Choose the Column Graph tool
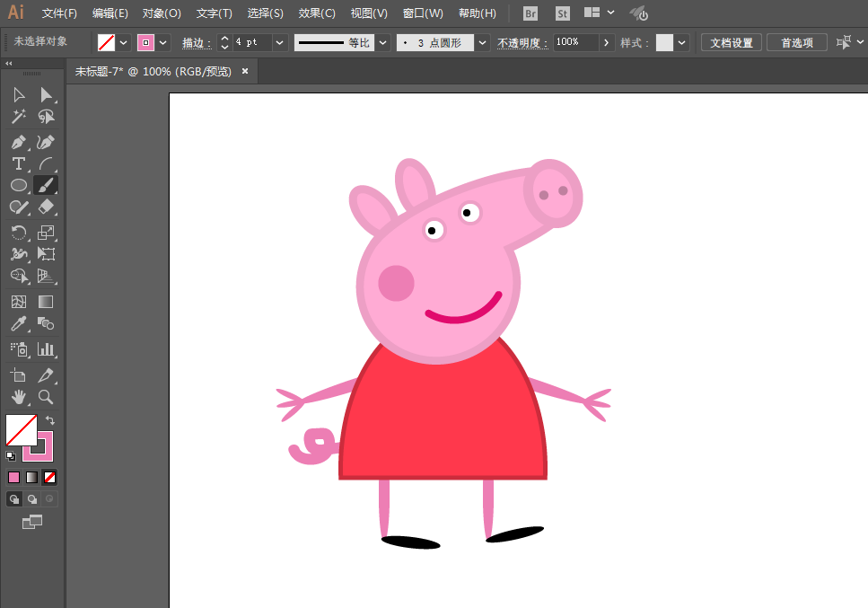 click(x=46, y=349)
